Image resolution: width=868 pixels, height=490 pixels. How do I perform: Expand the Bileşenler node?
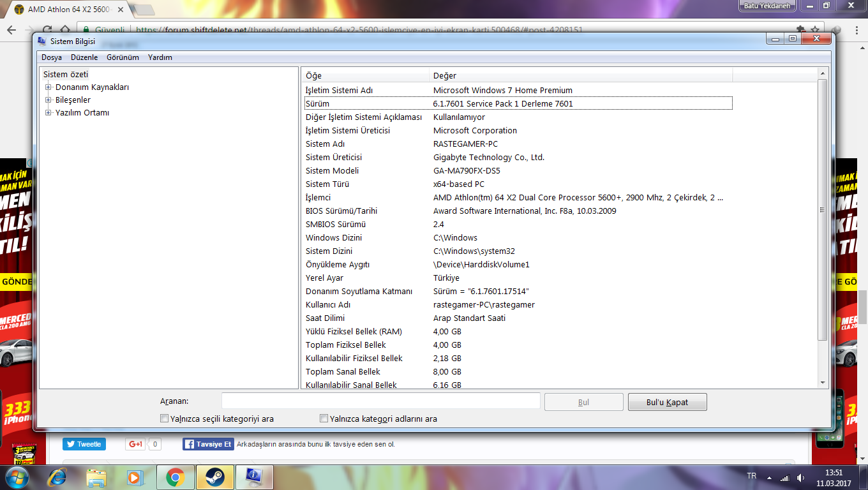tap(48, 100)
